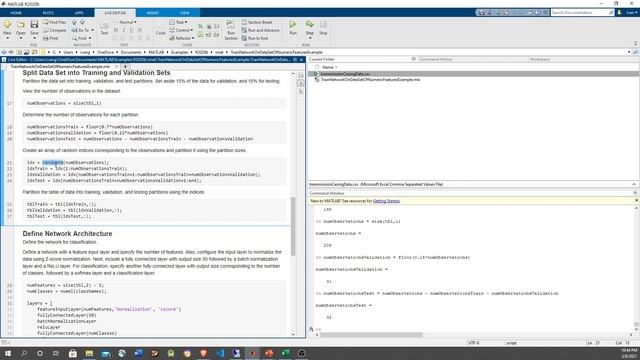Open the Go To dropdown
The image size is (640, 360).
83,30
